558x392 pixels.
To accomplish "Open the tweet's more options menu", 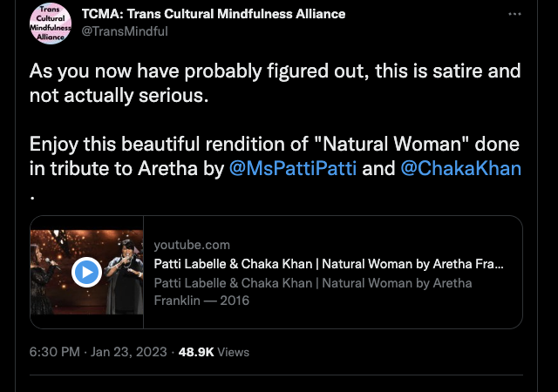I will tap(515, 16).
